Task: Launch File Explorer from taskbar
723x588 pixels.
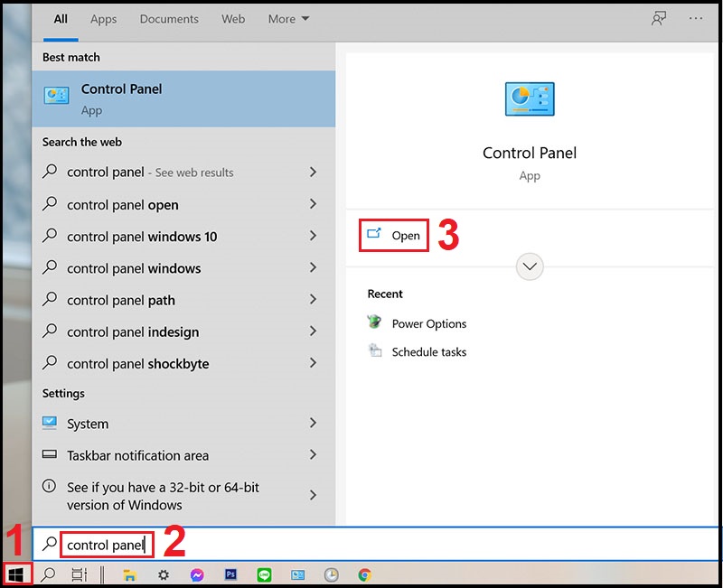Action: pyautogui.click(x=129, y=574)
